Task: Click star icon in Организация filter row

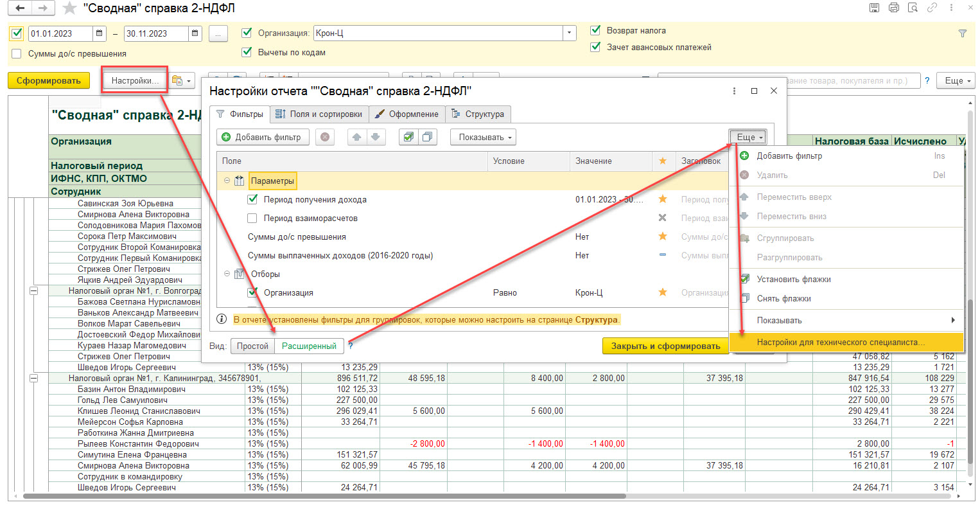Action: pos(663,292)
